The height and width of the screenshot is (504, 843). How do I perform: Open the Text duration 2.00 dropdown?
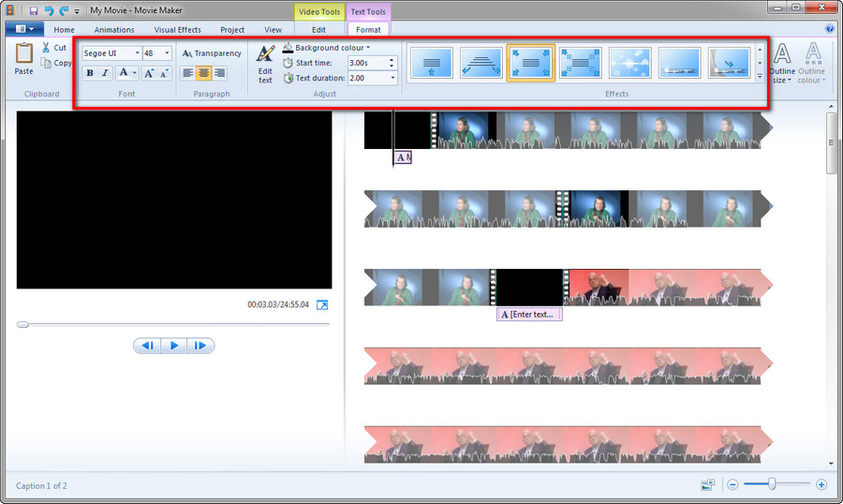[392, 78]
